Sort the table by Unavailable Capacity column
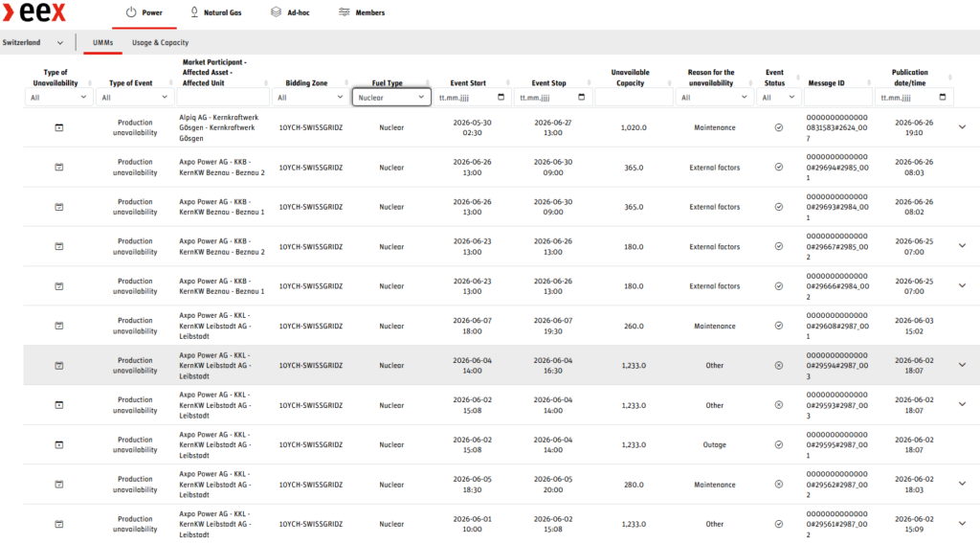 [x=669, y=82]
